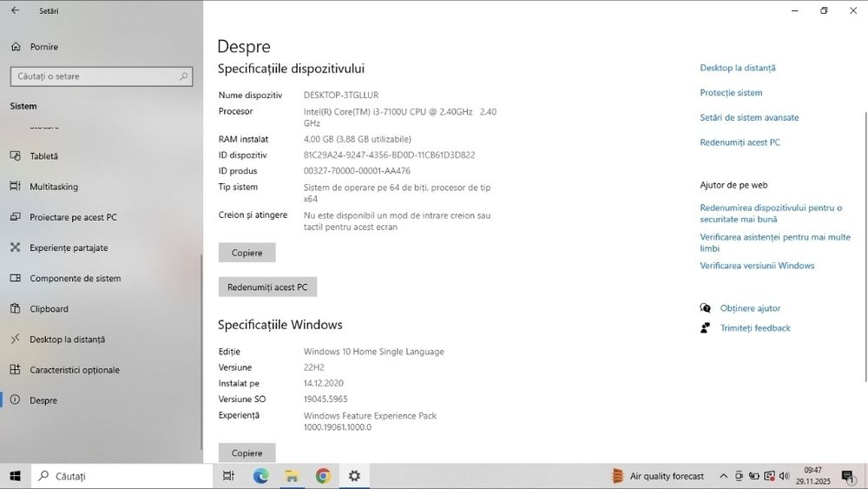The width and height of the screenshot is (868, 489).
Task: Launch Google Chrome from taskbar
Action: pos(323,476)
